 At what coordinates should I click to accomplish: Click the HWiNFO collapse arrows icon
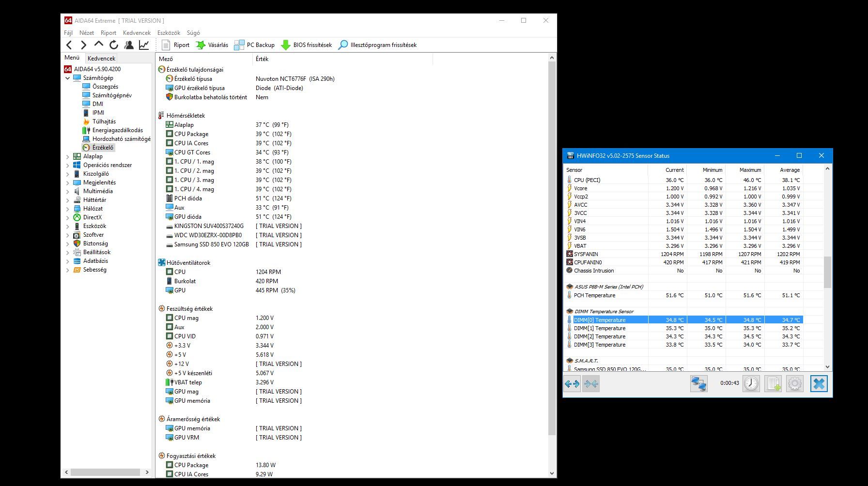point(591,384)
